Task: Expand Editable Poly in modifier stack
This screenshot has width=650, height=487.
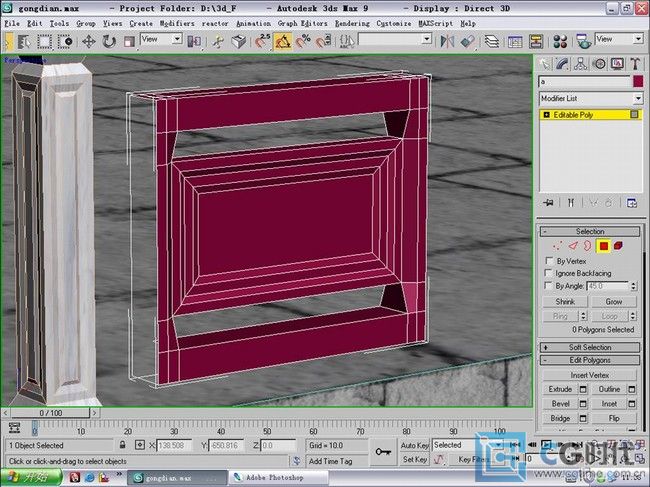Action: pos(546,115)
